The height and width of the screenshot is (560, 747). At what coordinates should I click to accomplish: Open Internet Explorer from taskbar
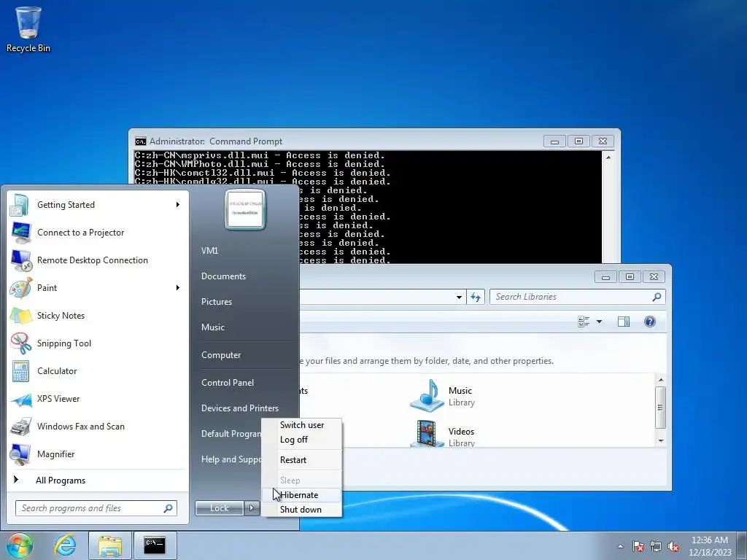click(65, 545)
